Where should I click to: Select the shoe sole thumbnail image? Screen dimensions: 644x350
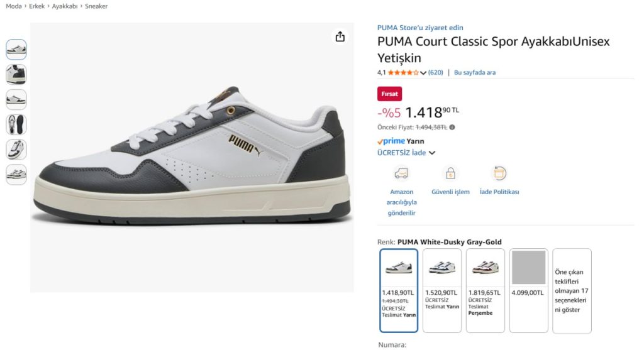[x=16, y=124]
